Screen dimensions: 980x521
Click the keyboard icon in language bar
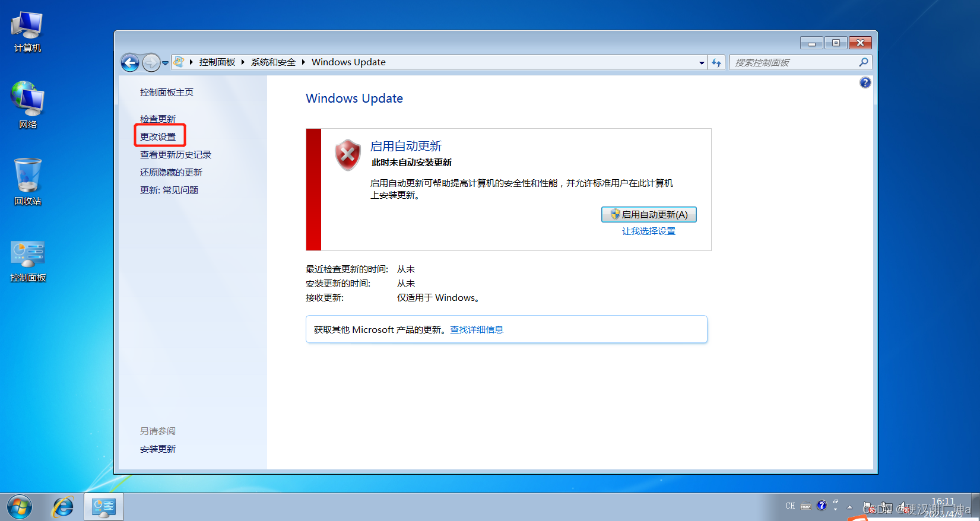tap(806, 506)
